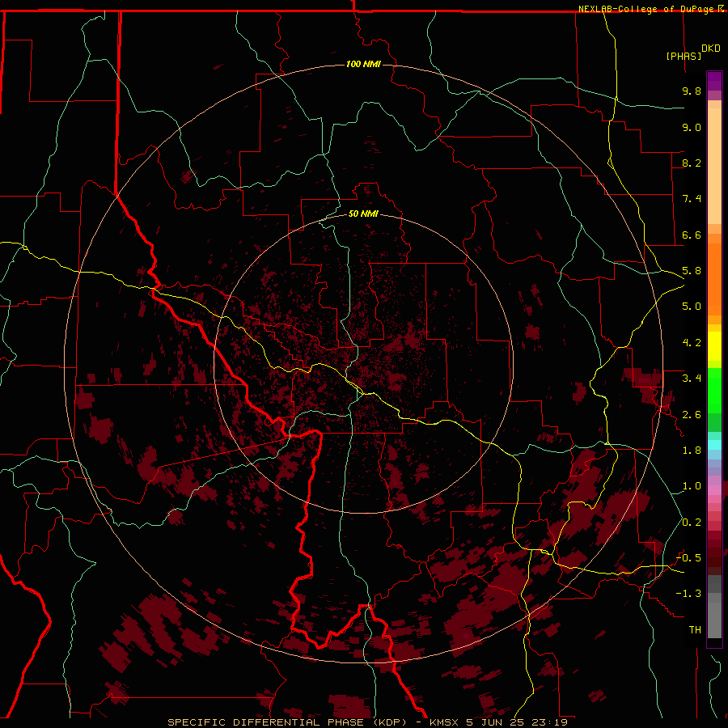This screenshot has height=728, width=728.
Task: Click the 5.0 scale value
Action: pyautogui.click(x=692, y=307)
